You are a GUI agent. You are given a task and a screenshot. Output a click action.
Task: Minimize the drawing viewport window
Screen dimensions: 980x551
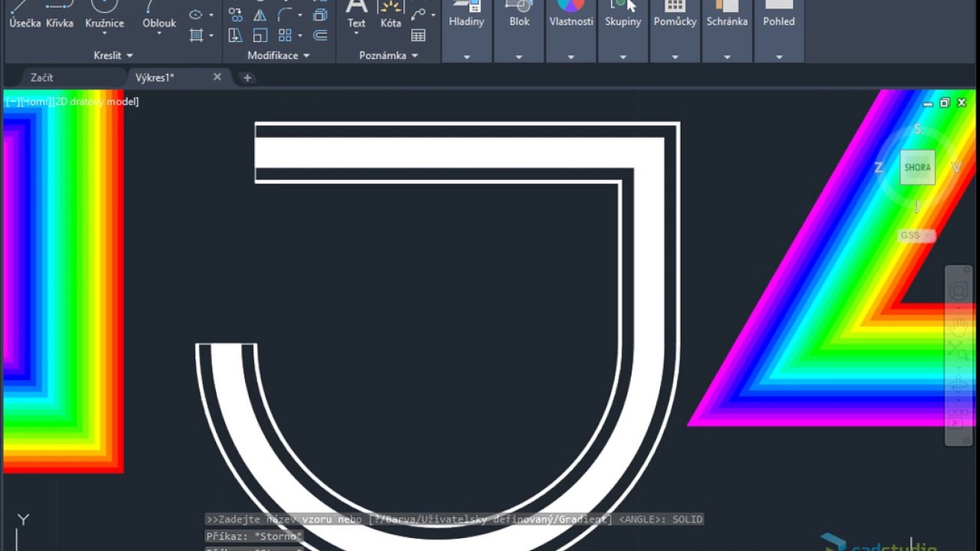tap(928, 103)
